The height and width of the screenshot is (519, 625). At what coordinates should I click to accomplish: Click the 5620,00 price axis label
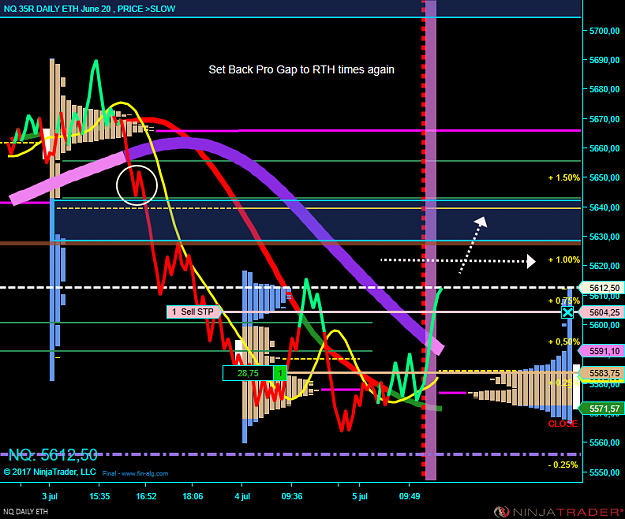tap(604, 266)
